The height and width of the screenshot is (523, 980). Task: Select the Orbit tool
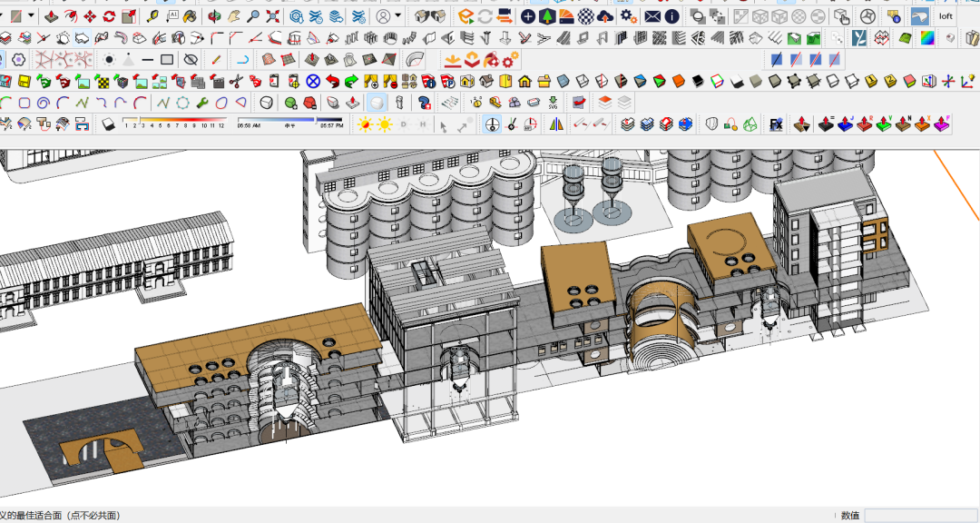[x=214, y=16]
